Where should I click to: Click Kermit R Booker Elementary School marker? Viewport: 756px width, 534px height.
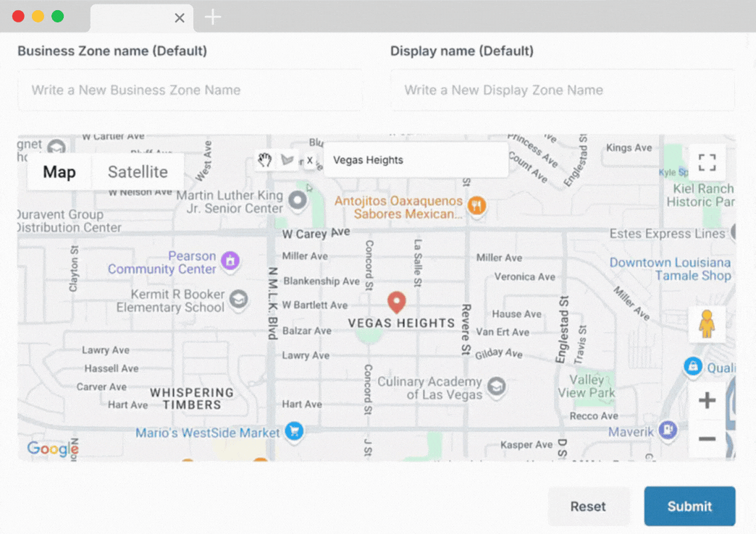pyautogui.click(x=239, y=300)
